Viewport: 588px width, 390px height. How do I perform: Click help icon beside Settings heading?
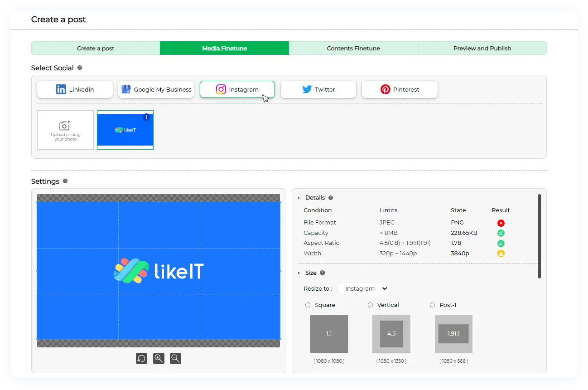click(65, 181)
